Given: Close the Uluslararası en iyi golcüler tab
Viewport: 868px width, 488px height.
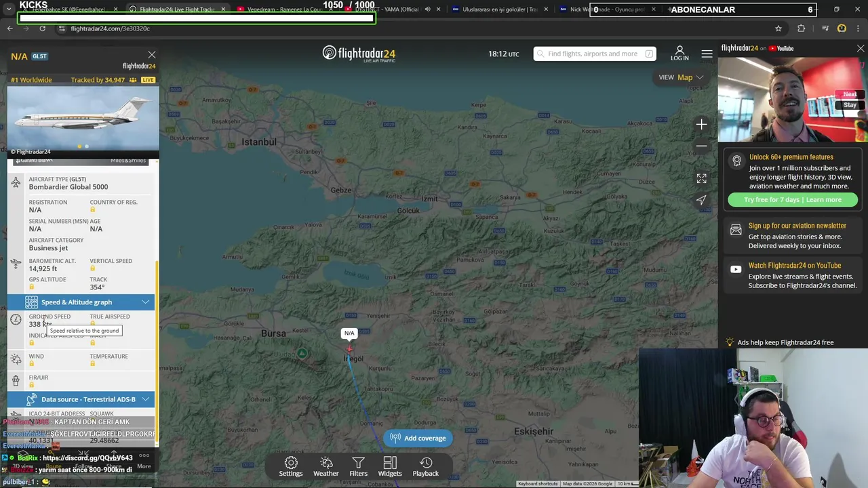Looking at the screenshot, I should pos(546,9).
